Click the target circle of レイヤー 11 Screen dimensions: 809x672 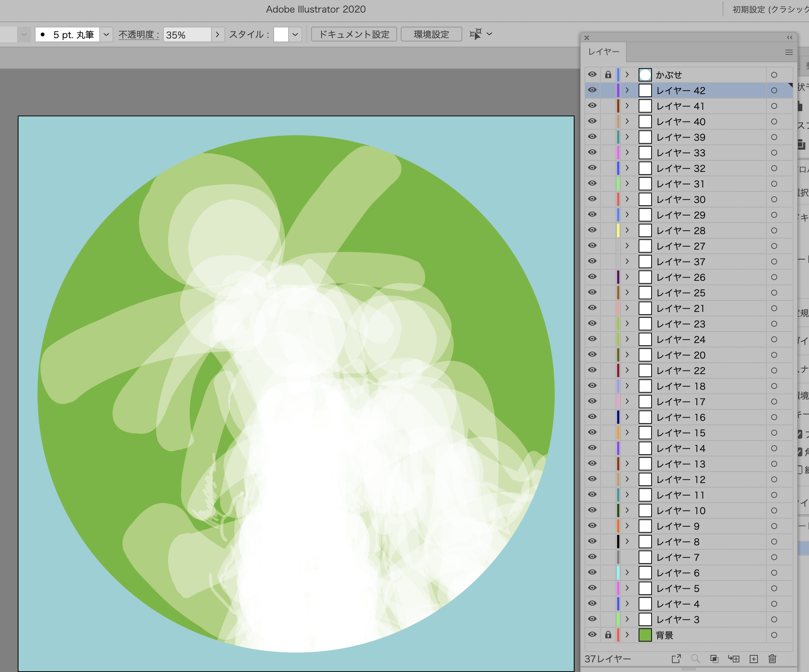(774, 495)
